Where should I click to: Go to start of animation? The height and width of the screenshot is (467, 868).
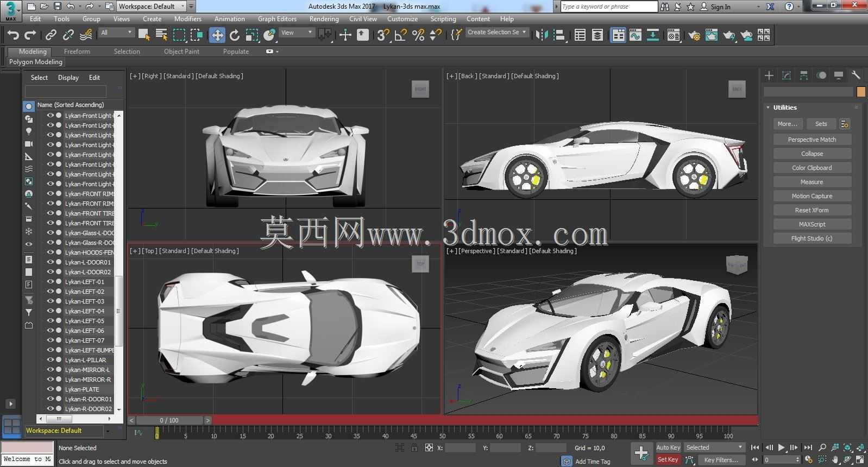(x=755, y=448)
